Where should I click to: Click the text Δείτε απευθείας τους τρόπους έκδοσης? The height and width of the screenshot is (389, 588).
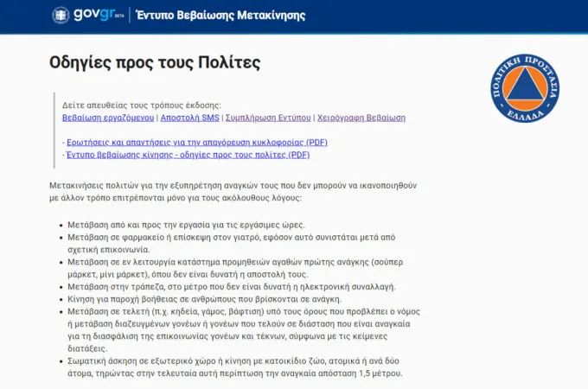pyautogui.click(x=142, y=105)
